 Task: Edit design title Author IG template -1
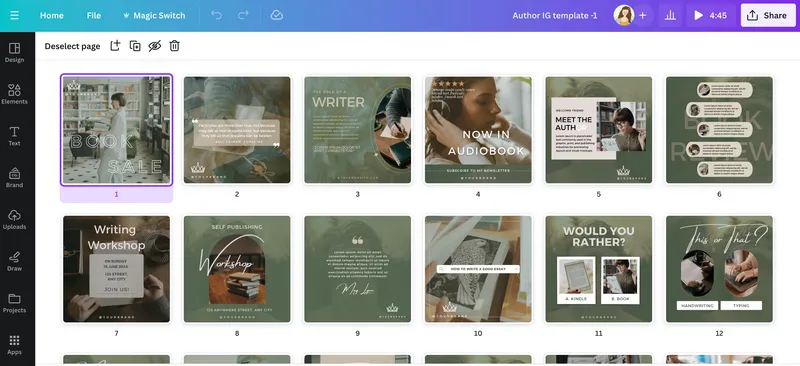click(x=555, y=15)
